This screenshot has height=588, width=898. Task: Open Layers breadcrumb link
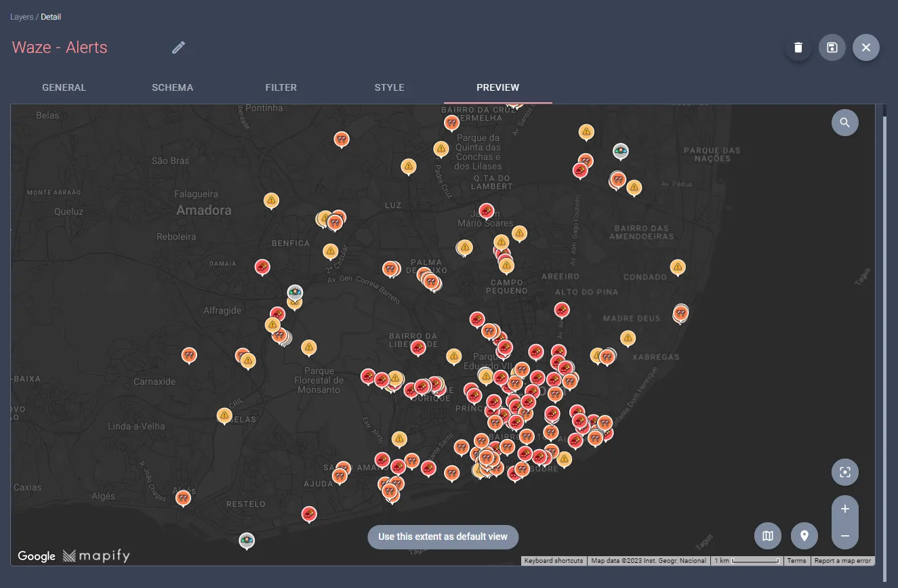22,17
